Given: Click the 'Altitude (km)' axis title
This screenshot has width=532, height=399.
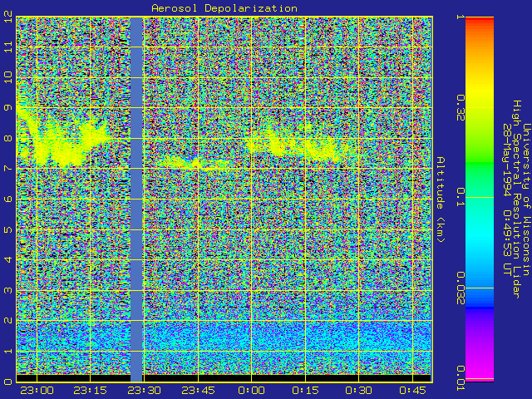Looking at the screenshot, I should (x=440, y=199).
